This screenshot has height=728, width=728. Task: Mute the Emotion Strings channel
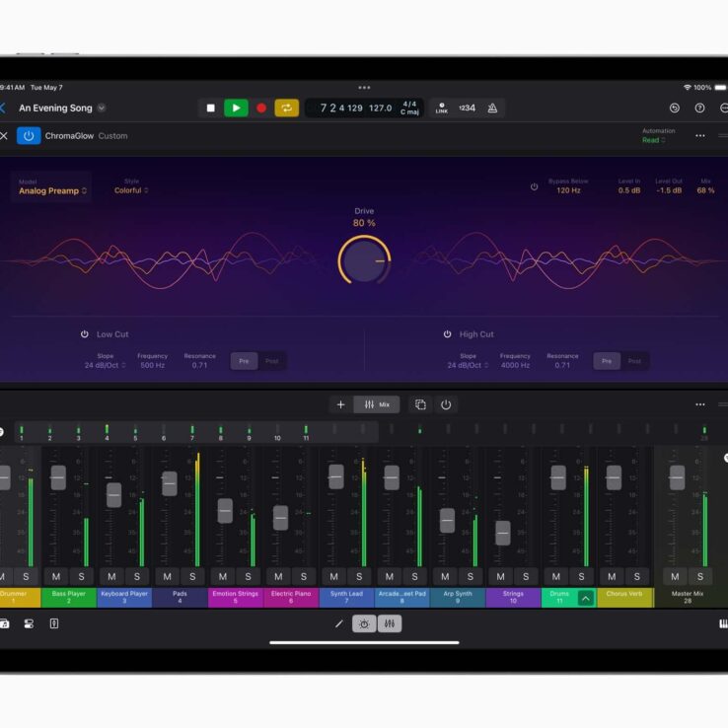(x=223, y=577)
